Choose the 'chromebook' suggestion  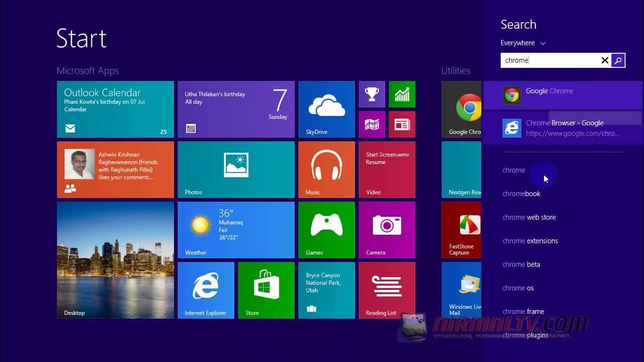(x=521, y=194)
